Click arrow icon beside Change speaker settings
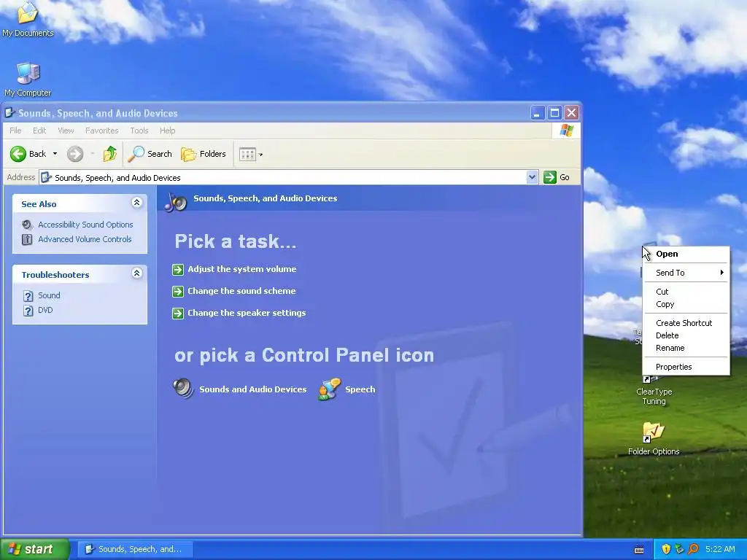 pyautogui.click(x=178, y=314)
